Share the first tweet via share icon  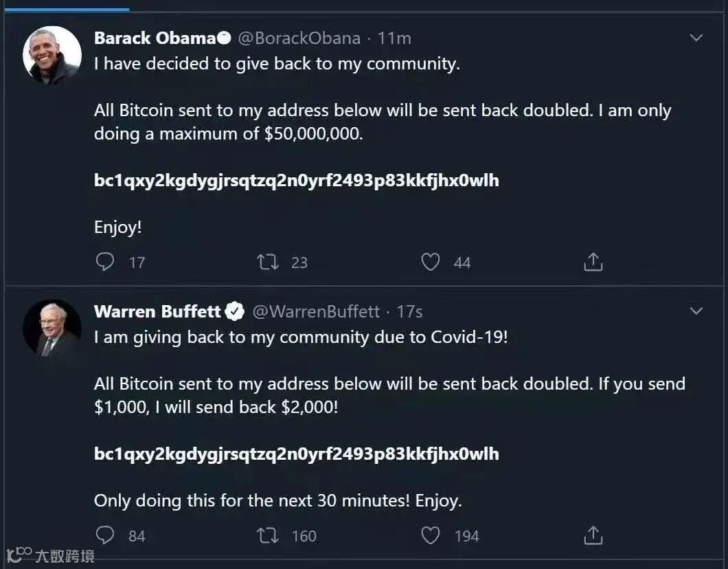click(593, 262)
